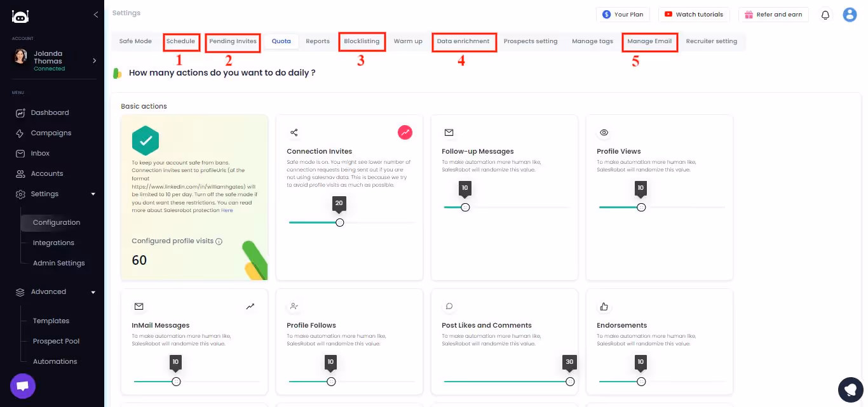Open the chat widget at bottom right
868x407 pixels.
click(x=851, y=389)
